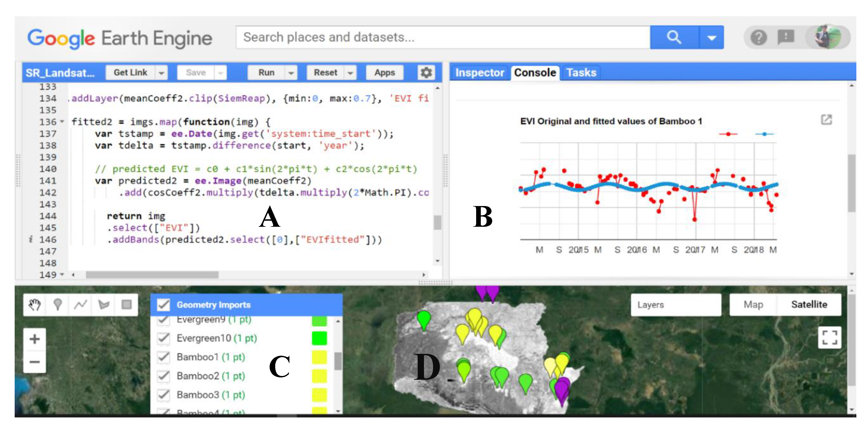Open the Reset options dropdown arrow

point(350,72)
